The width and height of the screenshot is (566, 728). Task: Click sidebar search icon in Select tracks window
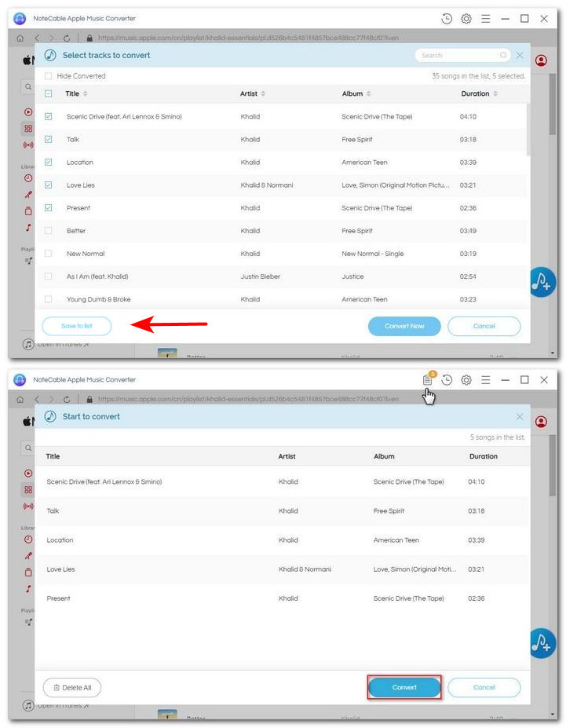click(x=28, y=87)
